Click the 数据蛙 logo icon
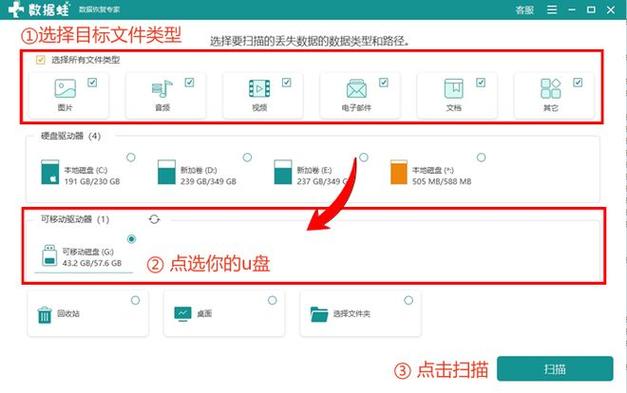The height and width of the screenshot is (393, 627). pyautogui.click(x=16, y=9)
